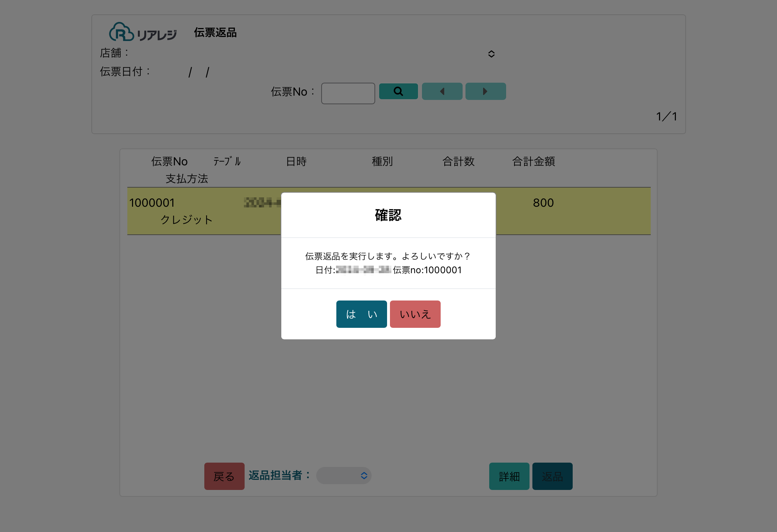Click the 合計金額 column header
This screenshot has height=532, width=777.
tap(533, 161)
